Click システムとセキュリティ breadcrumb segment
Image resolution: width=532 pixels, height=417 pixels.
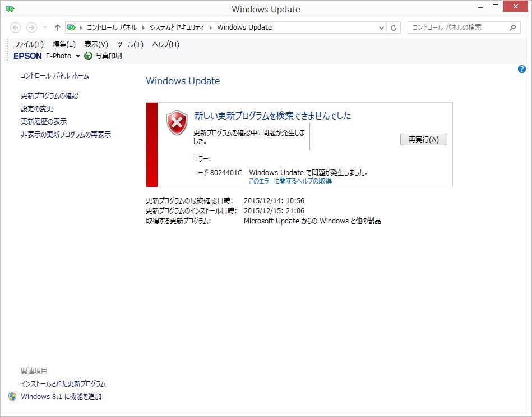177,28
